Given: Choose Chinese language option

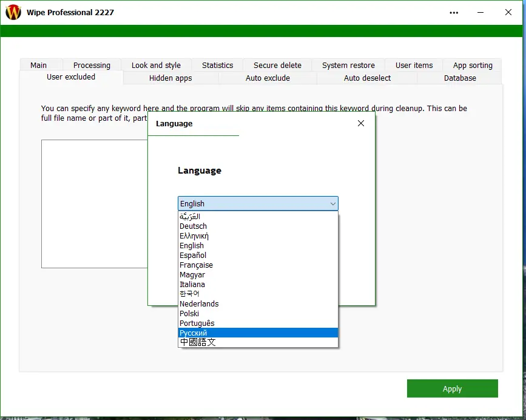Looking at the screenshot, I should click(258, 342).
